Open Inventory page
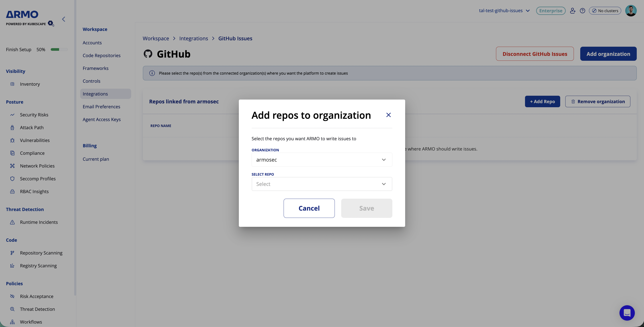644x327 pixels. click(30, 84)
